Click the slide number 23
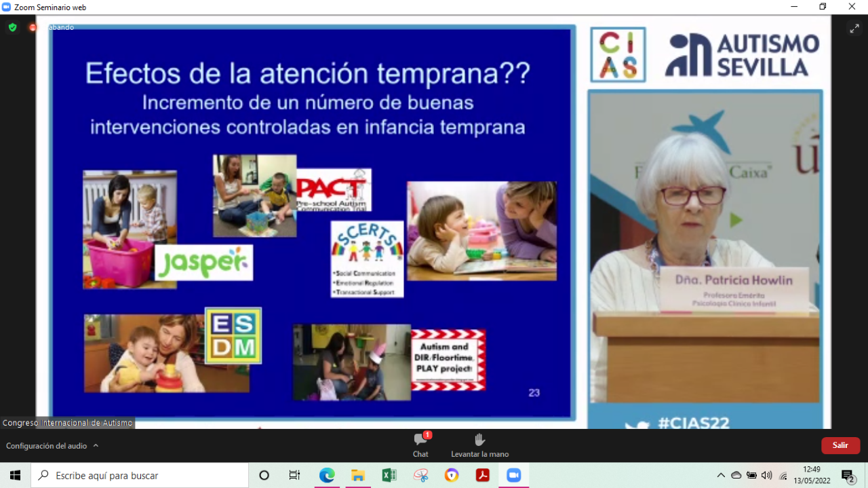Viewport: 868px width, 488px height. click(534, 392)
